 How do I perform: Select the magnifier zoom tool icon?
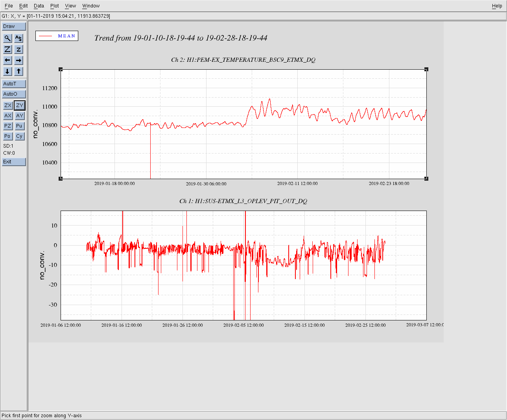pos(7,38)
